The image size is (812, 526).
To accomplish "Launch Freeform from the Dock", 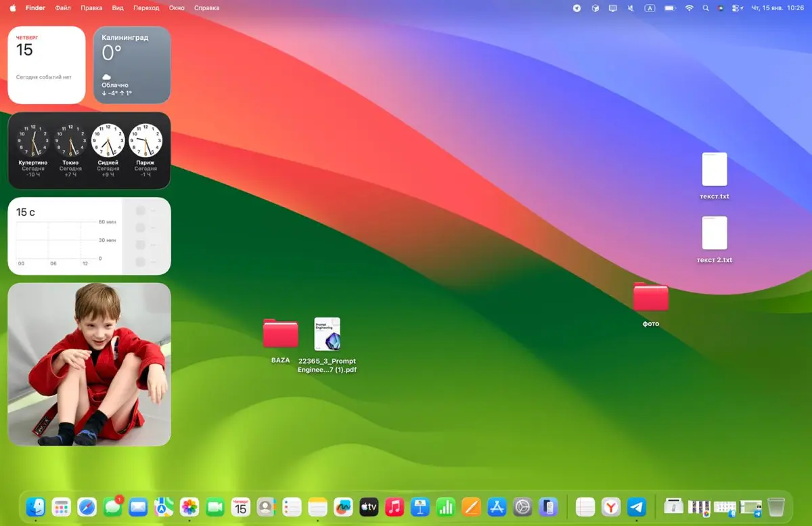I will (x=343, y=506).
